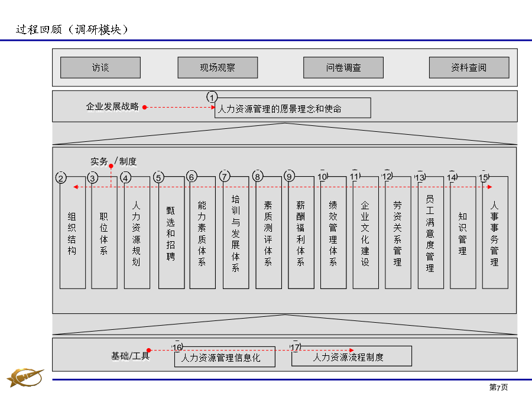
Task: Click the circled number 2 marker
Action: point(61,178)
